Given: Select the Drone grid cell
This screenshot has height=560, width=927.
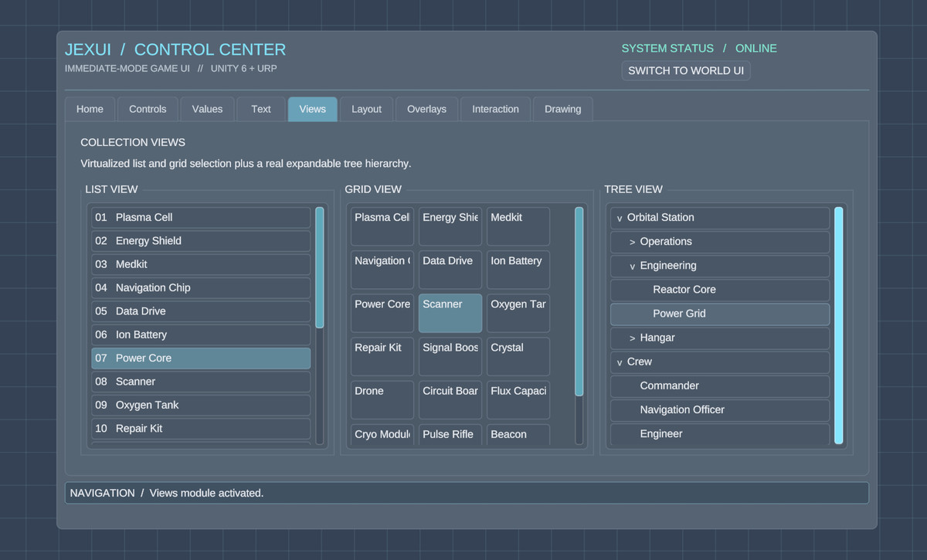Looking at the screenshot, I should pos(382,400).
